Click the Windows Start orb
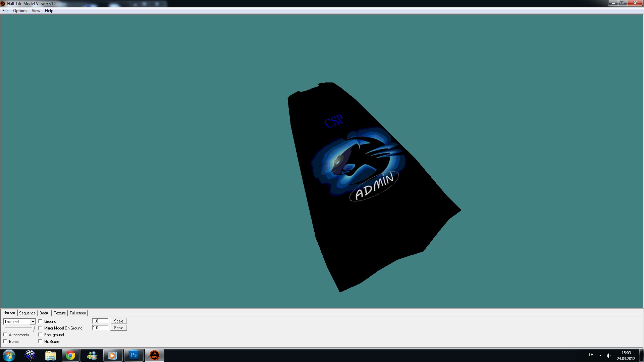 click(9, 355)
